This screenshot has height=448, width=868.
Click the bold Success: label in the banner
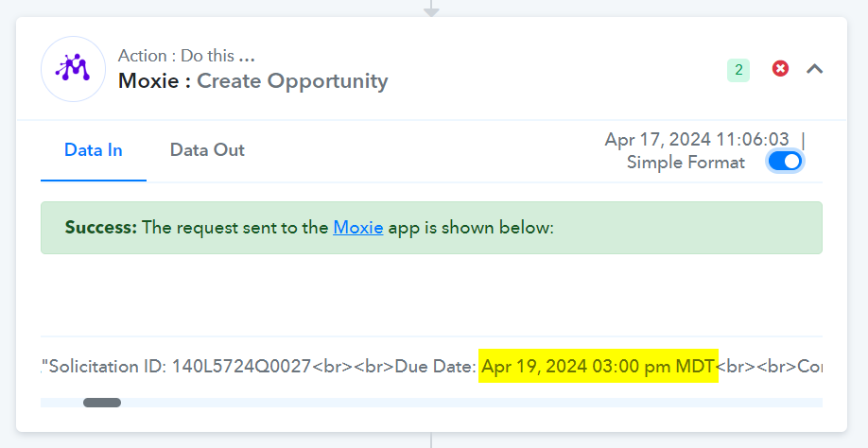click(x=101, y=228)
